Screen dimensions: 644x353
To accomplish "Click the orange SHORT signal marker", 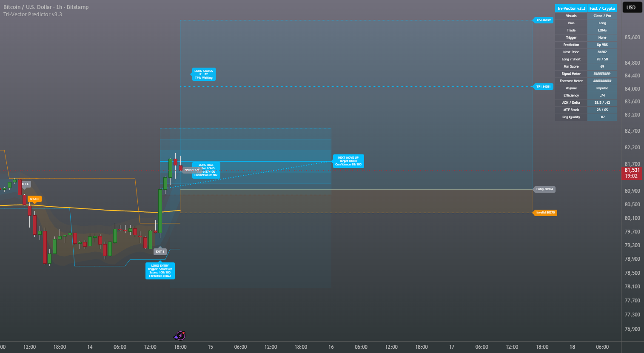I will (34, 199).
